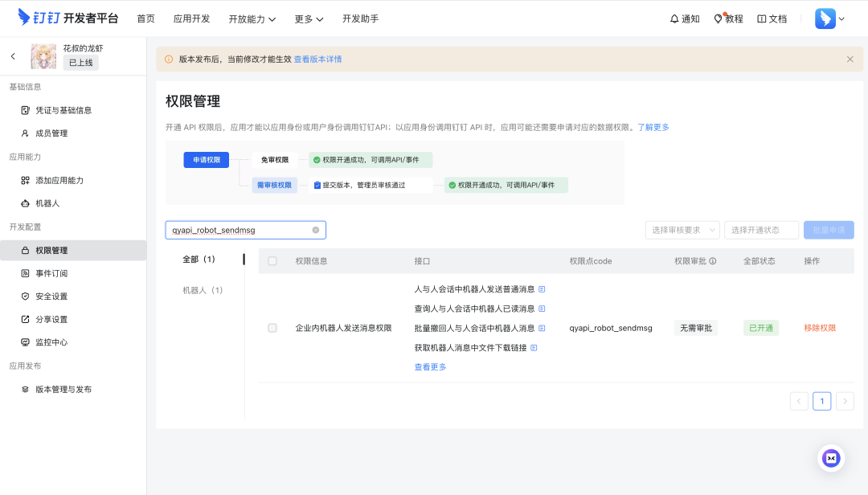Click the 已开通 status tag
868x495 pixels.
(x=761, y=328)
